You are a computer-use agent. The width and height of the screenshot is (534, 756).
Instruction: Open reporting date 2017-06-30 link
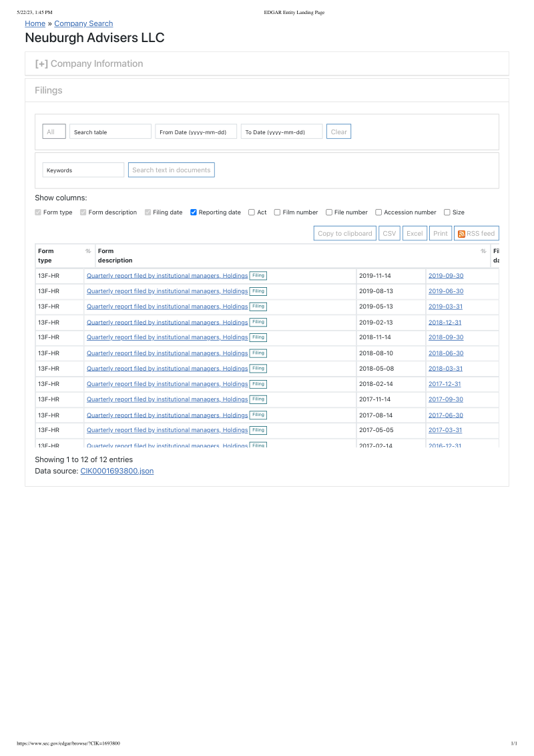pos(446,415)
